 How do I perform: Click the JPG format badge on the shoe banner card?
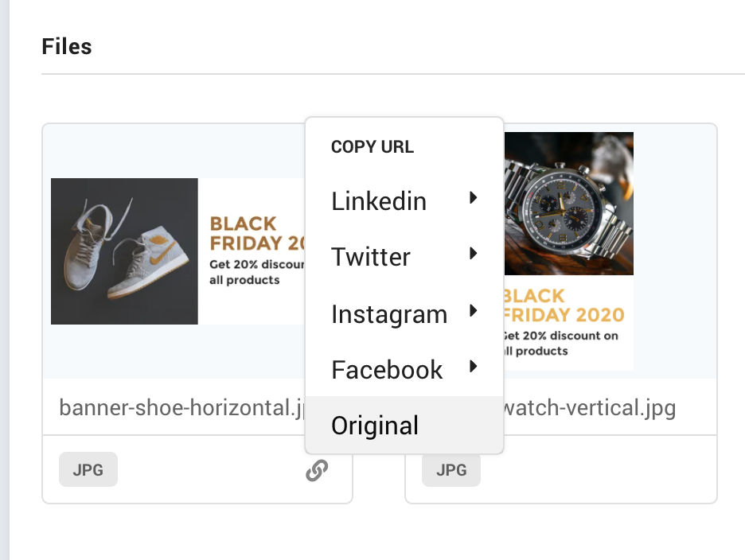pos(88,469)
